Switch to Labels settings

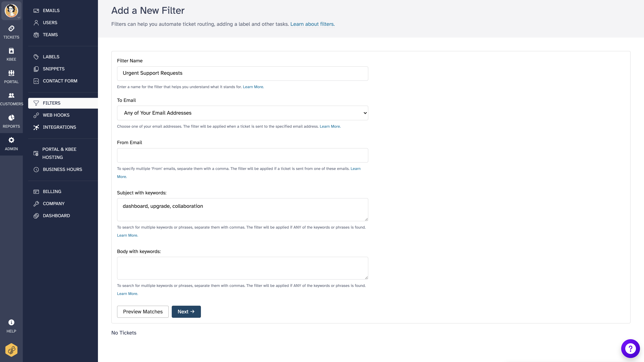[51, 57]
